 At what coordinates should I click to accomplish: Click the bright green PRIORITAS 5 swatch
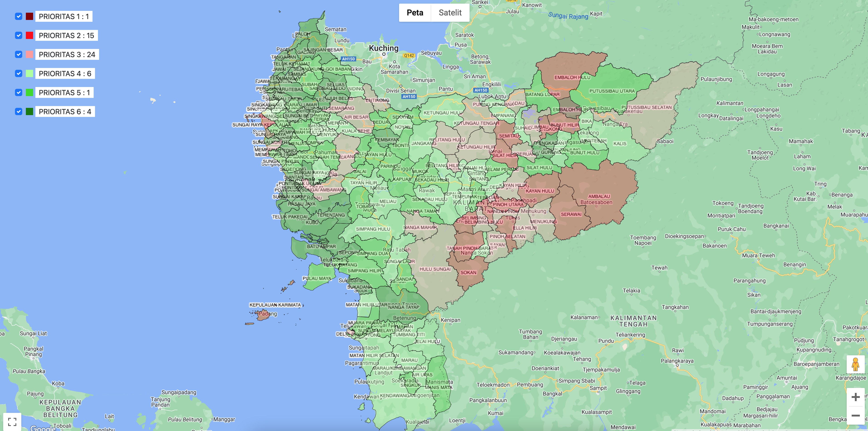tap(30, 93)
